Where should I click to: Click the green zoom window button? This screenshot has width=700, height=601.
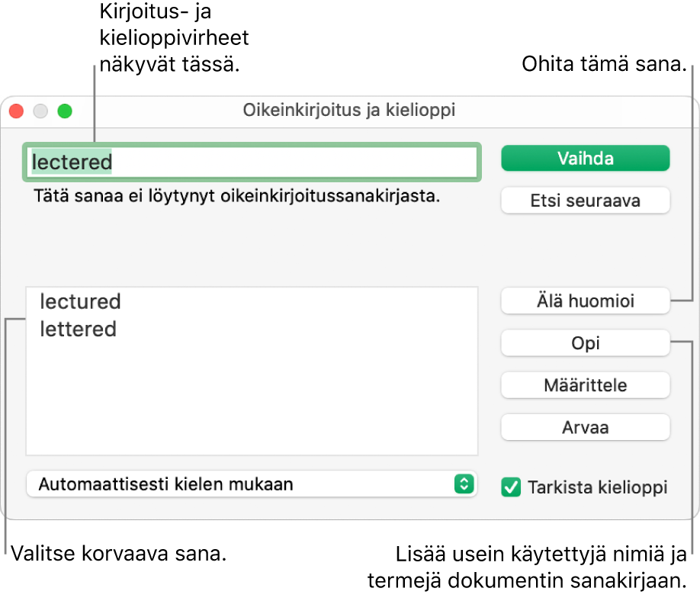(x=65, y=111)
